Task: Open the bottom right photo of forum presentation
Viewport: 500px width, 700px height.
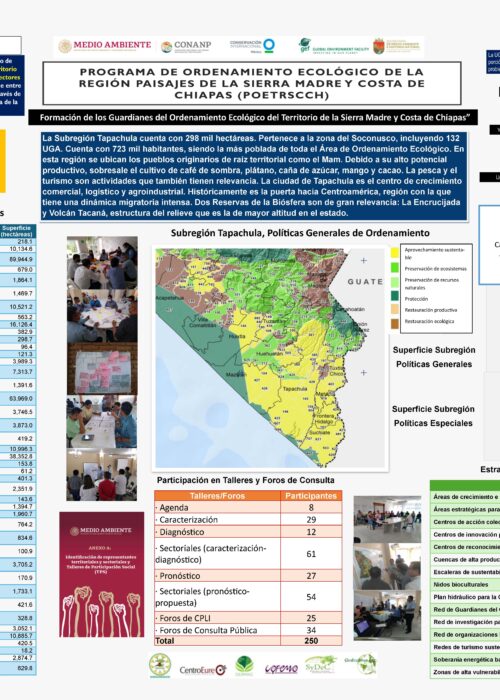Action: coord(388,615)
